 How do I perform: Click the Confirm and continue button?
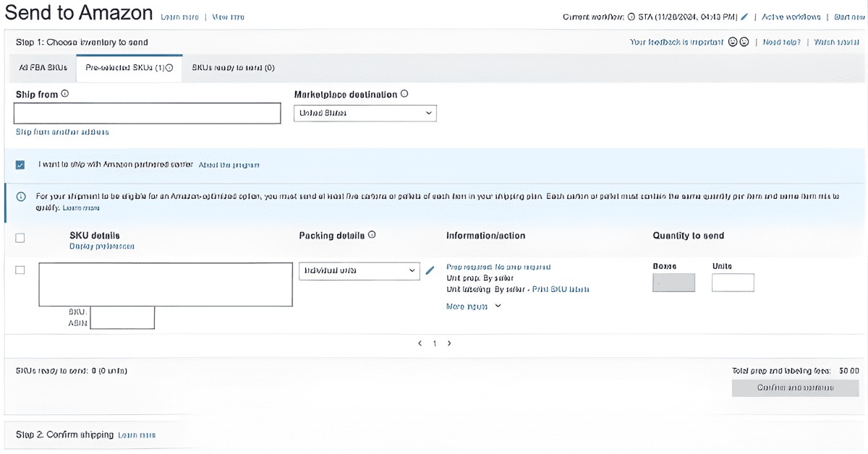pyautogui.click(x=796, y=387)
